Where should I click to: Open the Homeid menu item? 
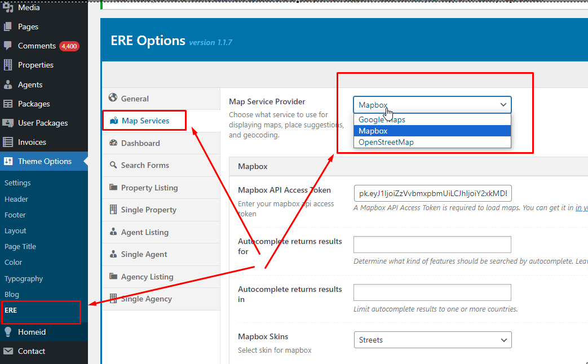(44, 332)
